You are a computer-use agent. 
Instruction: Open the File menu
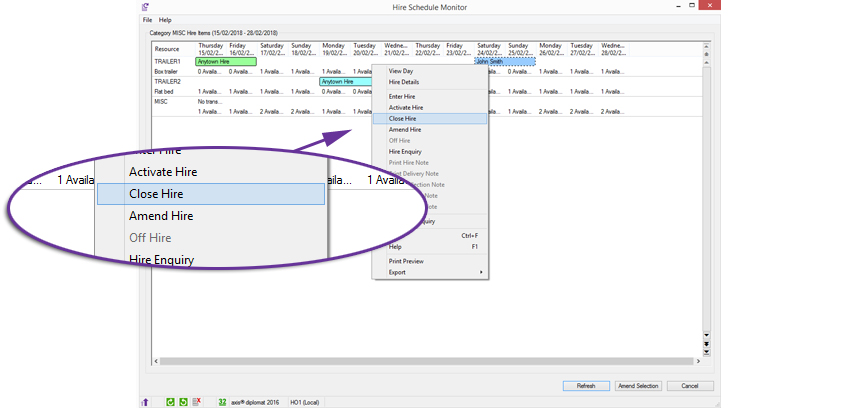click(x=147, y=20)
